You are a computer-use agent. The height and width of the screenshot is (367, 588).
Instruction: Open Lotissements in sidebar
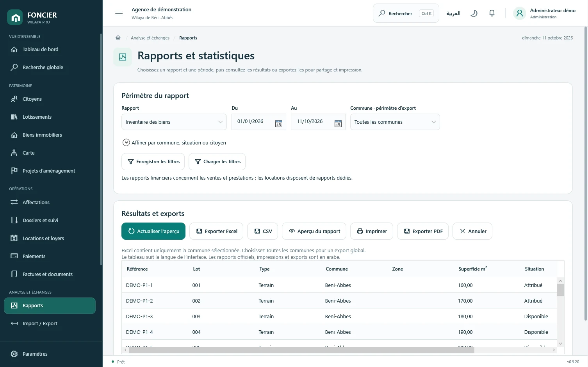click(50, 117)
